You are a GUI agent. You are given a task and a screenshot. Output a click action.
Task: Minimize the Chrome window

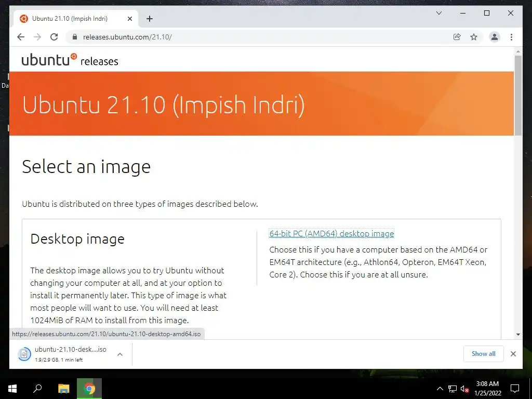[x=463, y=13]
